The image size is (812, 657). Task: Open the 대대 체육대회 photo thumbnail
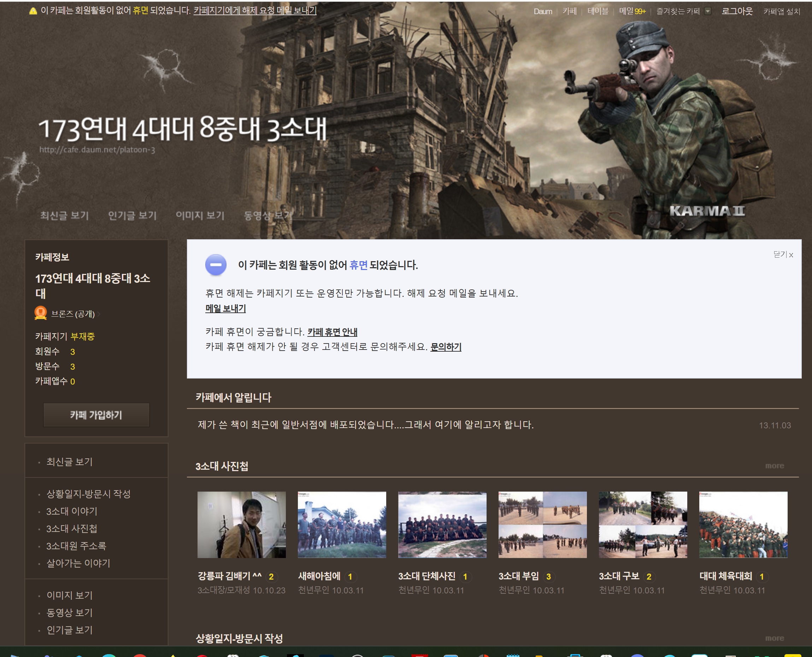[743, 524]
